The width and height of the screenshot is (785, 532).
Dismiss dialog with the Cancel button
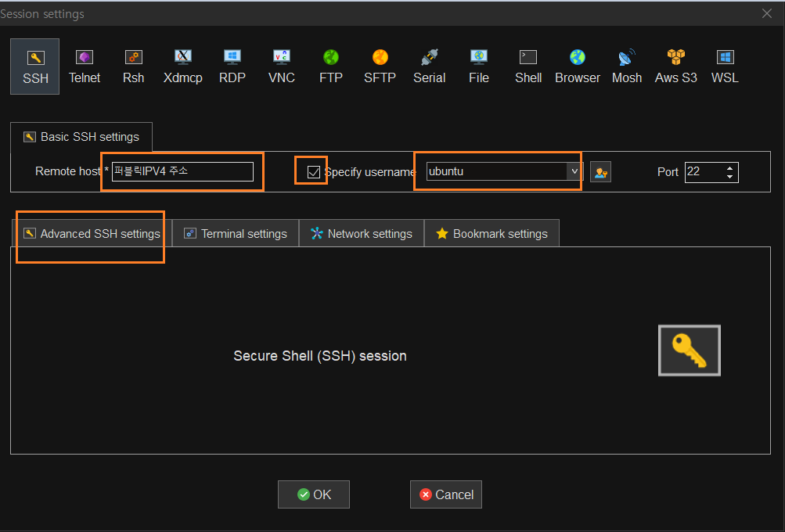tap(446, 494)
